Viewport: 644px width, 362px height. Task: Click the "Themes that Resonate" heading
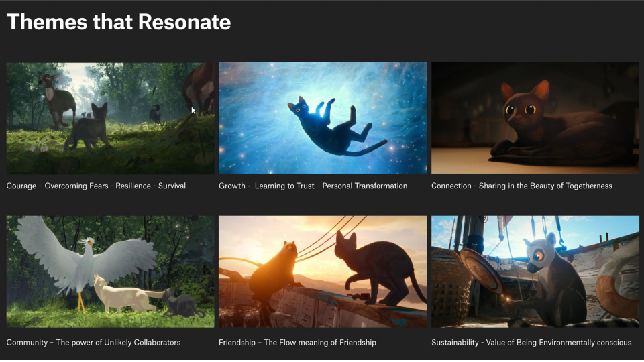(119, 22)
